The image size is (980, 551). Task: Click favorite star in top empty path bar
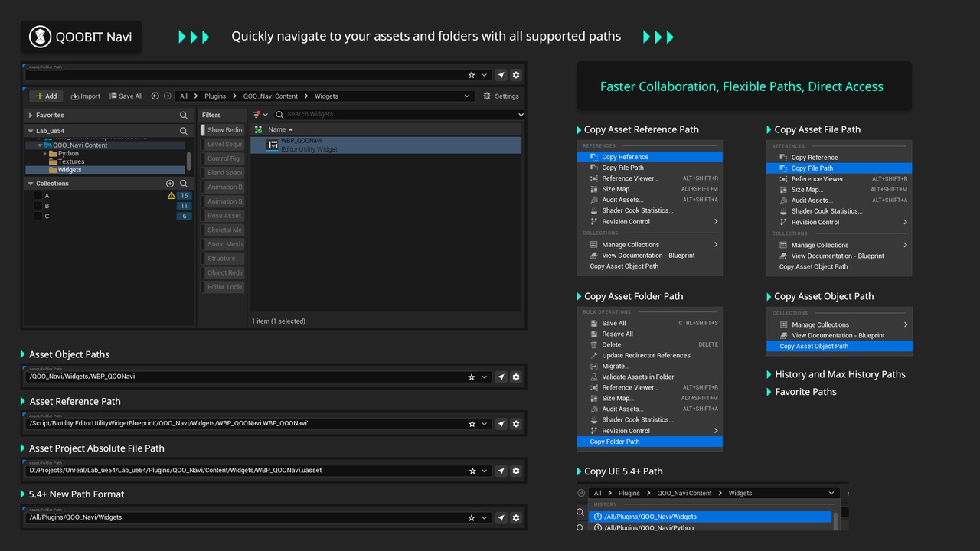point(472,75)
